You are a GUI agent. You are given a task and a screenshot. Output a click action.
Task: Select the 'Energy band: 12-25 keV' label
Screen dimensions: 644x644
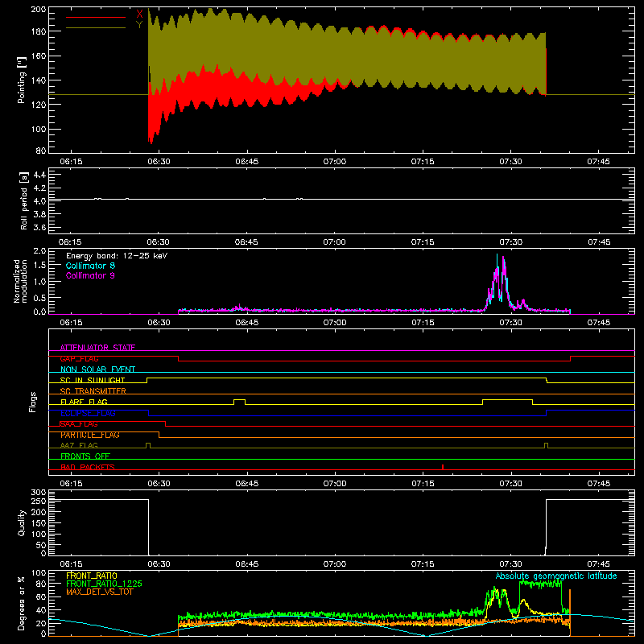pyautogui.click(x=117, y=256)
